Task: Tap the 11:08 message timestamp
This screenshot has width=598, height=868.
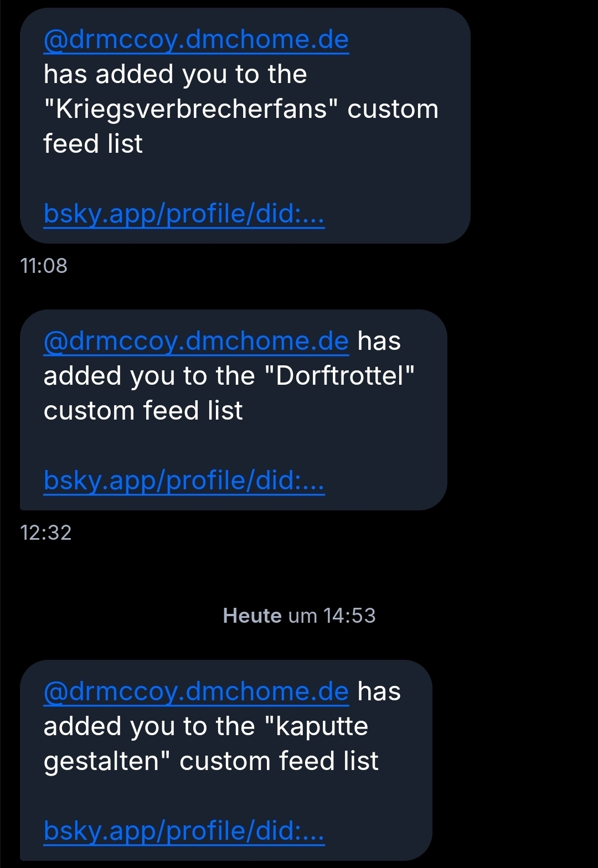Action: 44,266
